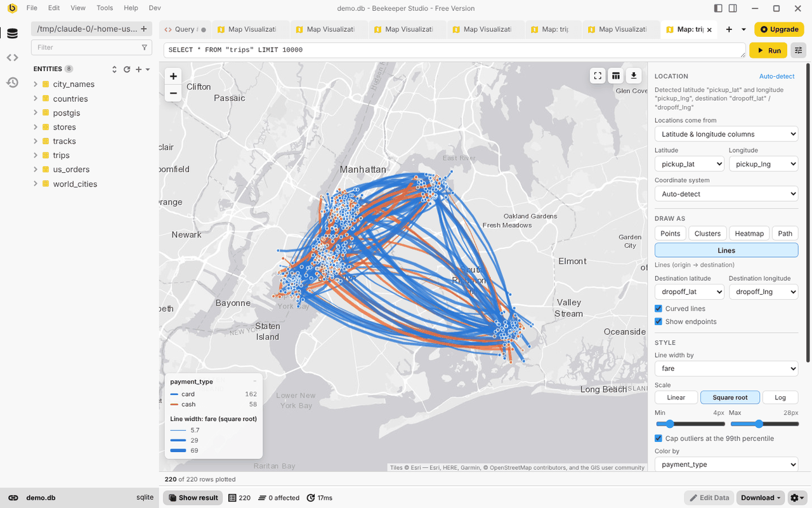
Task: Open the saved queries code icon
Action: (x=12, y=58)
